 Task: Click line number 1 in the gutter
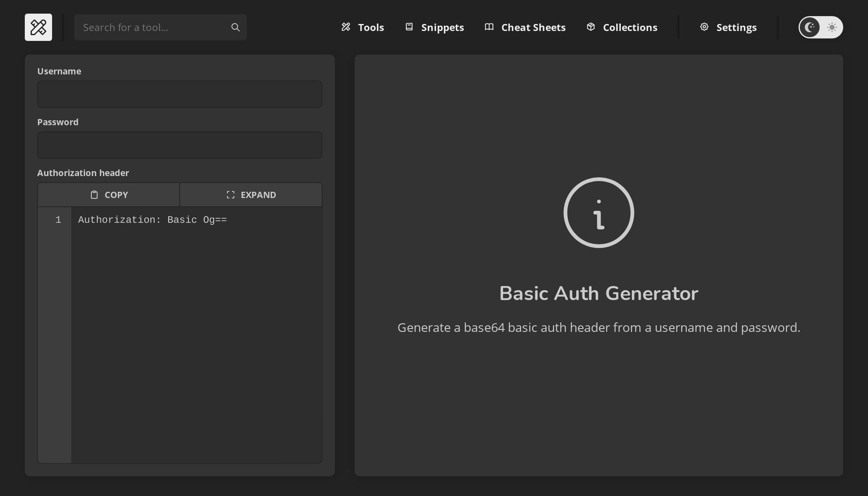pyautogui.click(x=58, y=220)
